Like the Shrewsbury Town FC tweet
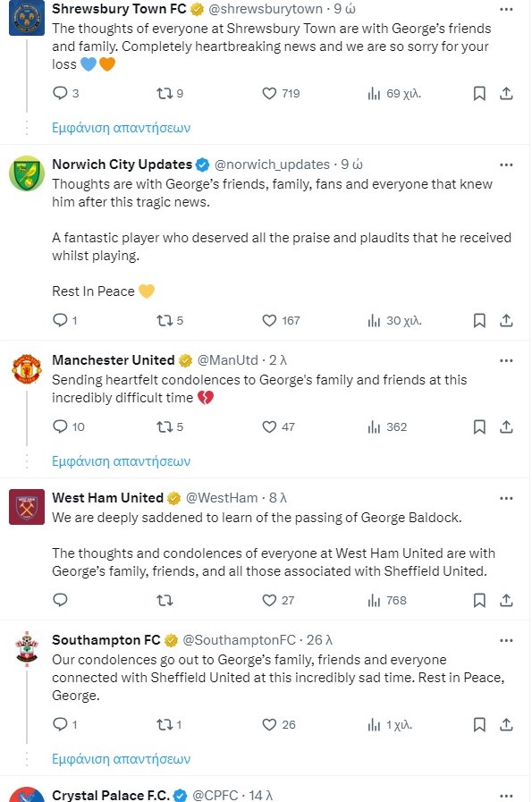The width and height of the screenshot is (532, 802). coord(269,94)
